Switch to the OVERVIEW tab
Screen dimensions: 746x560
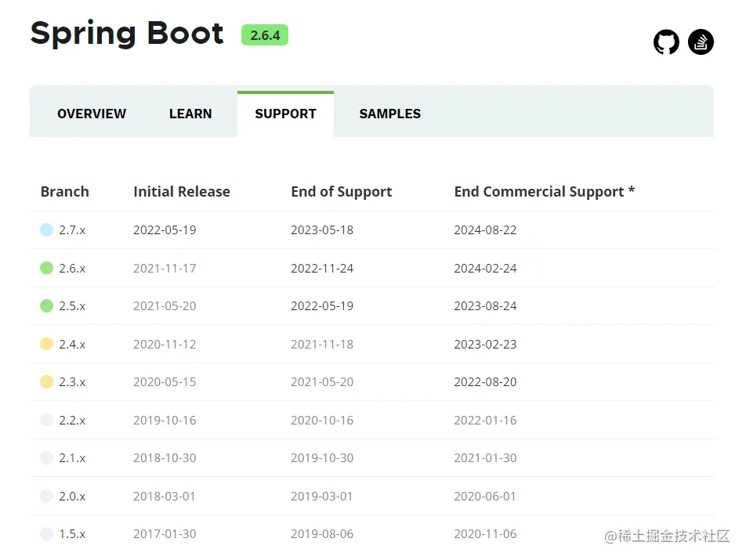[x=92, y=114]
